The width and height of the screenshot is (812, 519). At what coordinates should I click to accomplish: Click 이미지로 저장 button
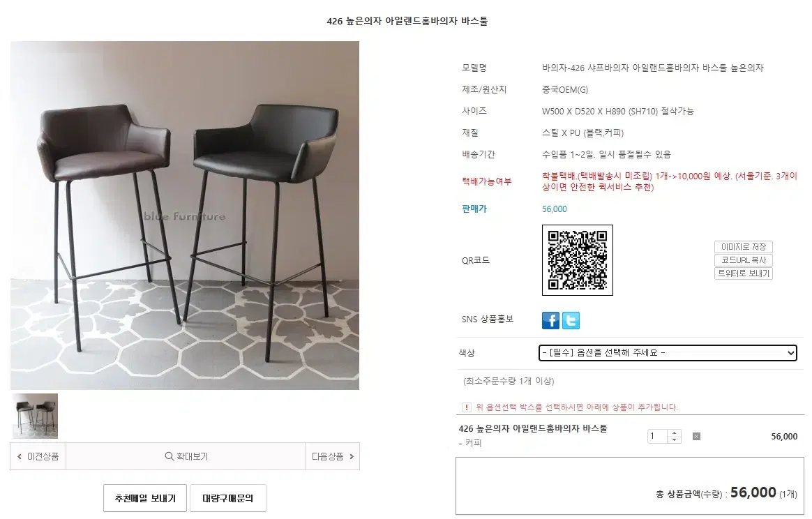743,247
